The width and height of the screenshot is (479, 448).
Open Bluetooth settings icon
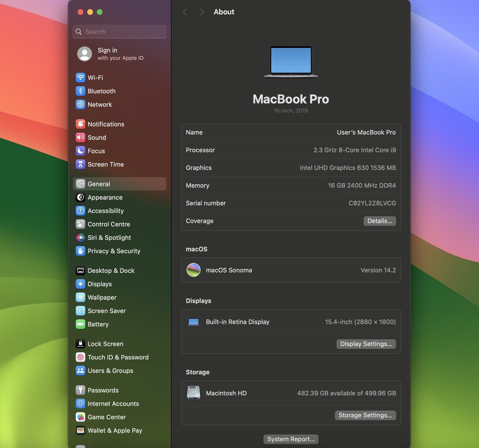pyautogui.click(x=80, y=91)
